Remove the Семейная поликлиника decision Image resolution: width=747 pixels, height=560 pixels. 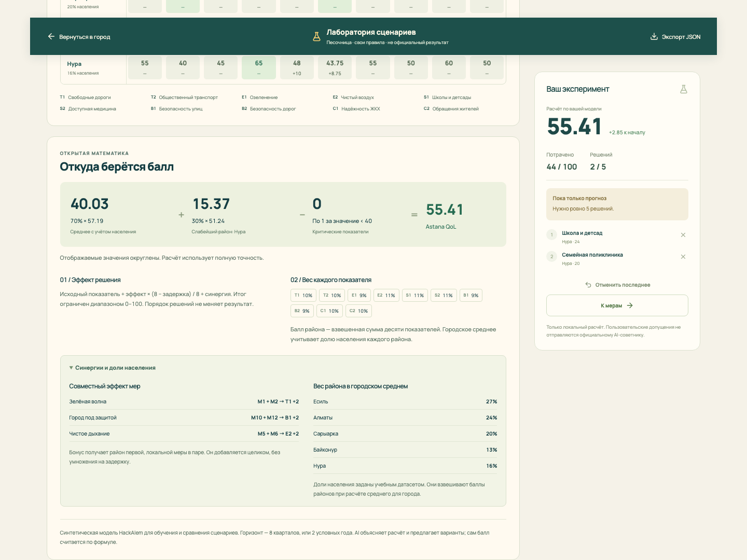pos(683,257)
